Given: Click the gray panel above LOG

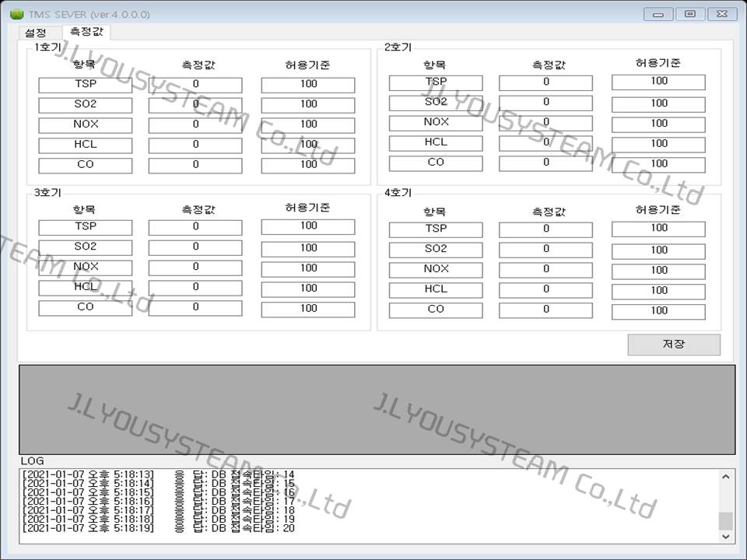Looking at the screenshot, I should coord(377,410).
